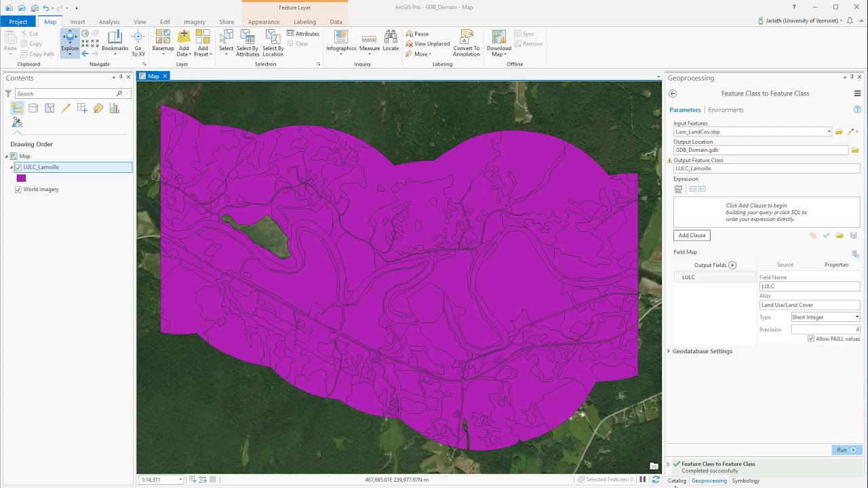Expand Geodatabase Settings section
This screenshot has width=868, height=488.
669,351
